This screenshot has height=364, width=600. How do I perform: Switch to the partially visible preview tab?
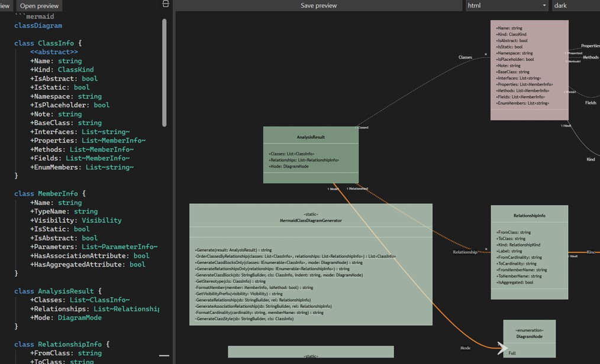click(4, 5)
